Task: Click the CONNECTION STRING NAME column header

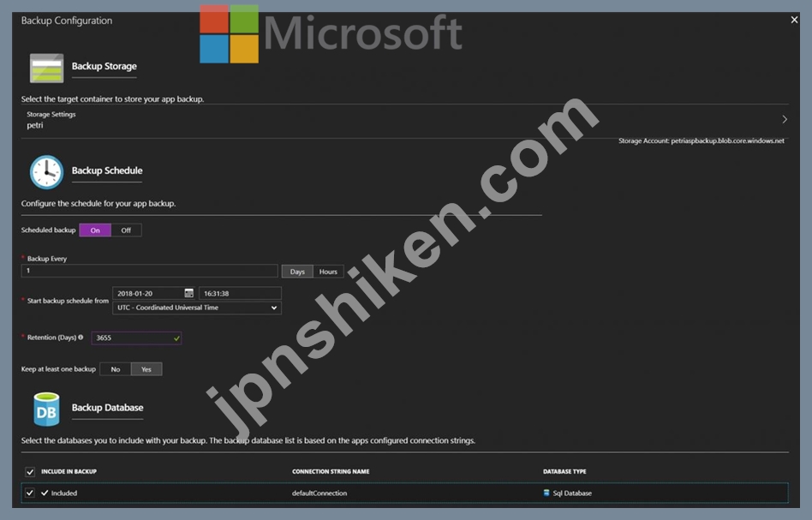Action: [331, 472]
